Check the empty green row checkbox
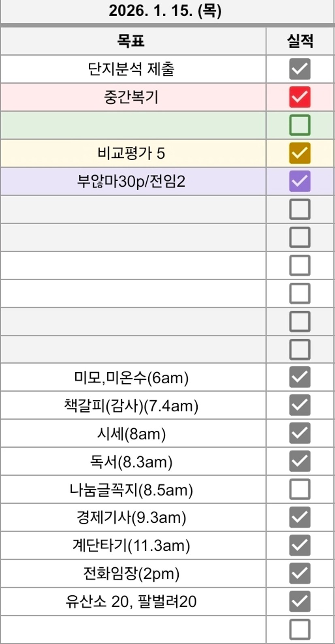This screenshot has width=335, height=644. (x=300, y=125)
